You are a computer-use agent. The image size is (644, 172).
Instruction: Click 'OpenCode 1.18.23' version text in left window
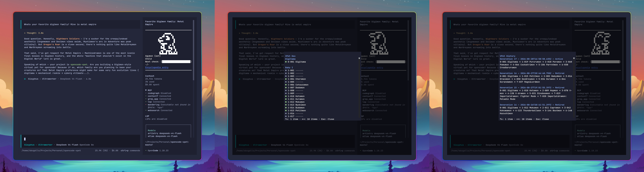click(x=158, y=151)
